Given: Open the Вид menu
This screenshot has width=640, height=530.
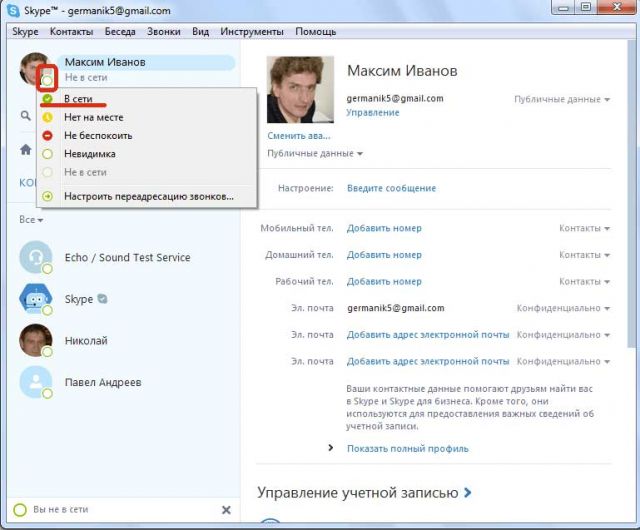Looking at the screenshot, I should [200, 31].
